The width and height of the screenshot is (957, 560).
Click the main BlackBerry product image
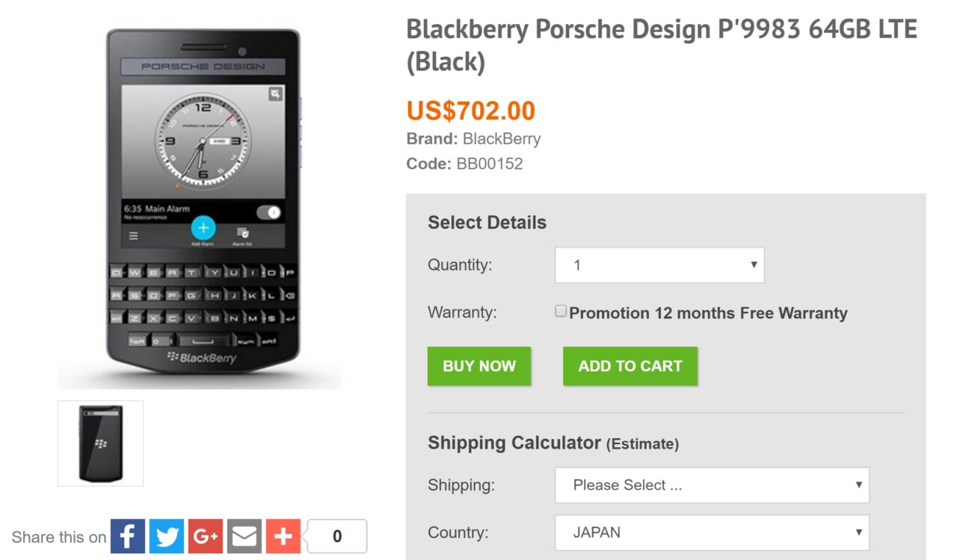click(x=202, y=202)
